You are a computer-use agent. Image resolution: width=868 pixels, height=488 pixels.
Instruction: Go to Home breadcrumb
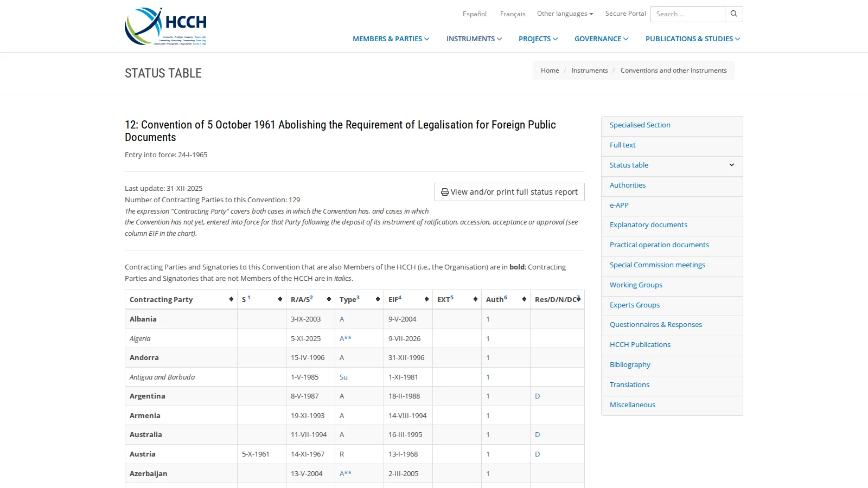coord(550,70)
